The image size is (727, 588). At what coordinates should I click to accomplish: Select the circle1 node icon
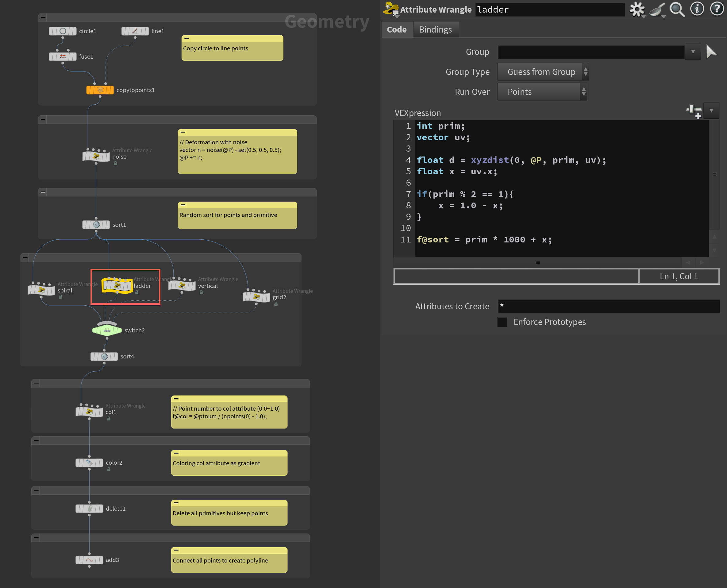click(63, 31)
